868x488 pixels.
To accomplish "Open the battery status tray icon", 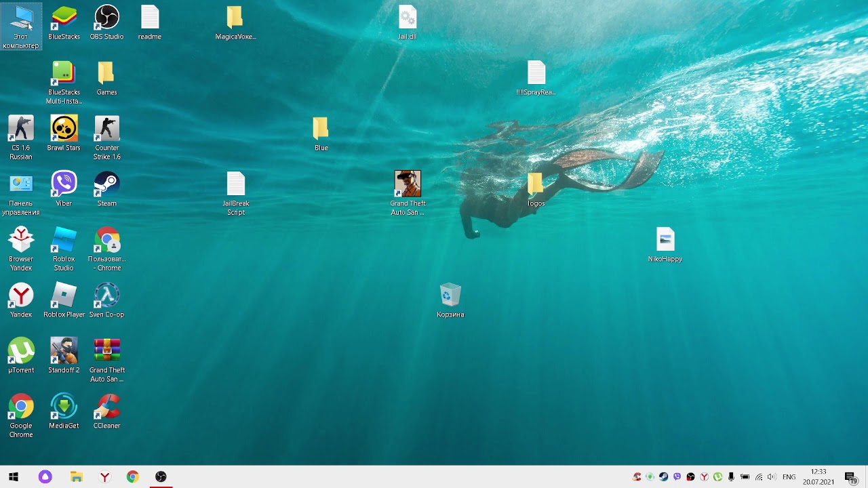I will (745, 477).
